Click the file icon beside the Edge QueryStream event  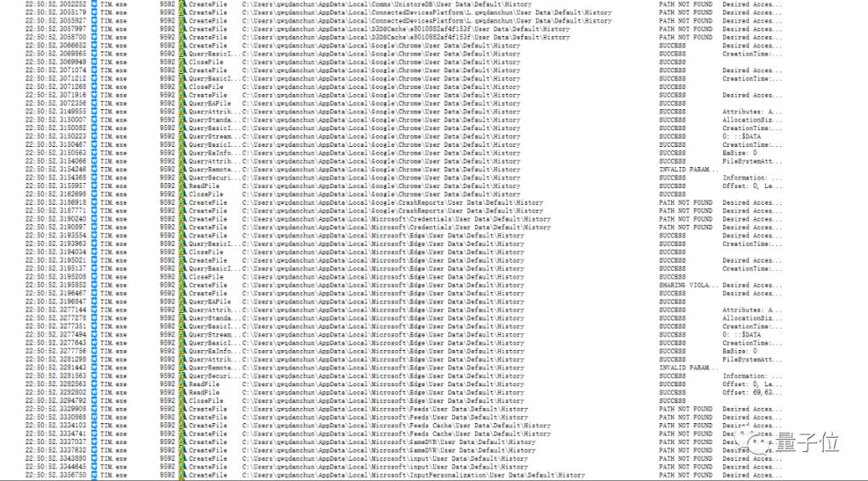click(182, 335)
